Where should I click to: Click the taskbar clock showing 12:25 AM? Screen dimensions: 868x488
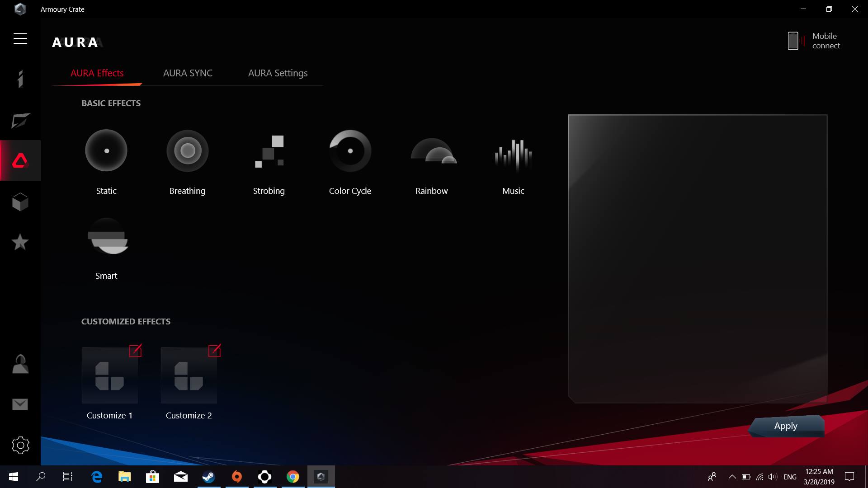819,477
